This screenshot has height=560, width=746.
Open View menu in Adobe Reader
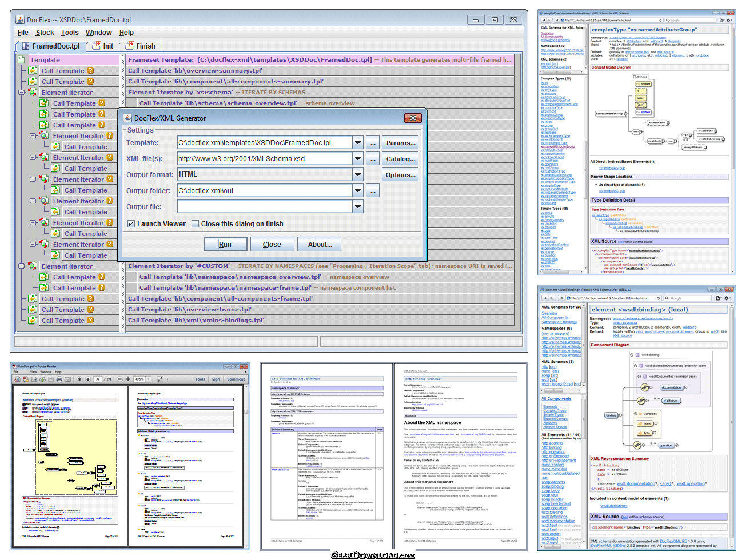[x=32, y=371]
